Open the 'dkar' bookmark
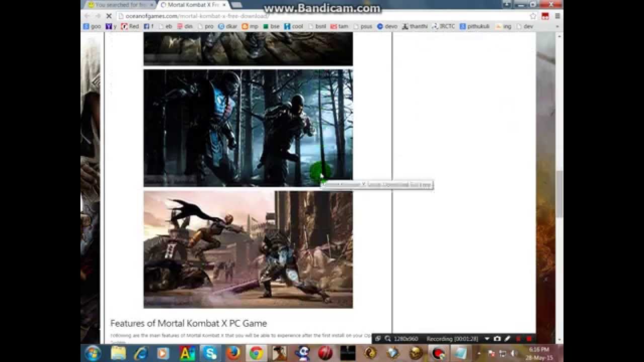This screenshot has width=644, height=362. coord(228,26)
